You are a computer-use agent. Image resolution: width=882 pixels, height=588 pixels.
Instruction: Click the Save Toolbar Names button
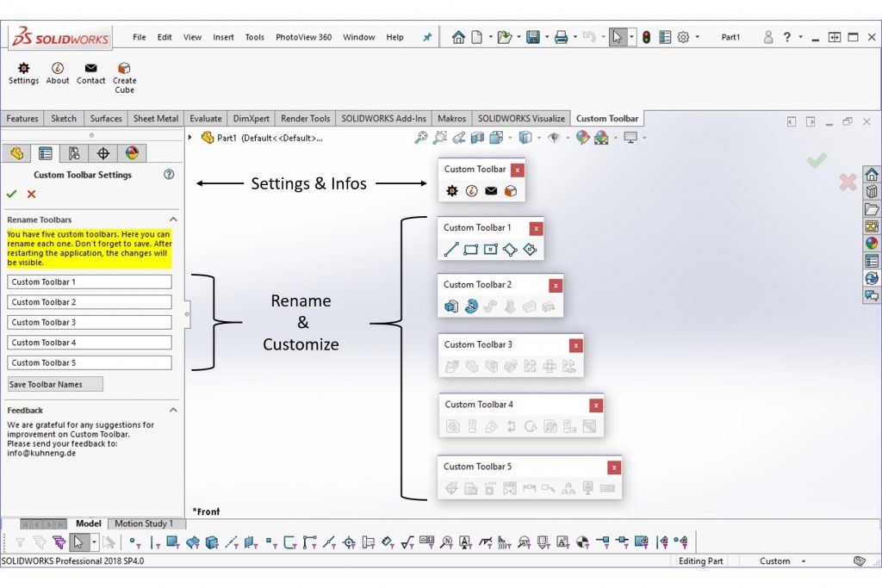[x=55, y=384]
